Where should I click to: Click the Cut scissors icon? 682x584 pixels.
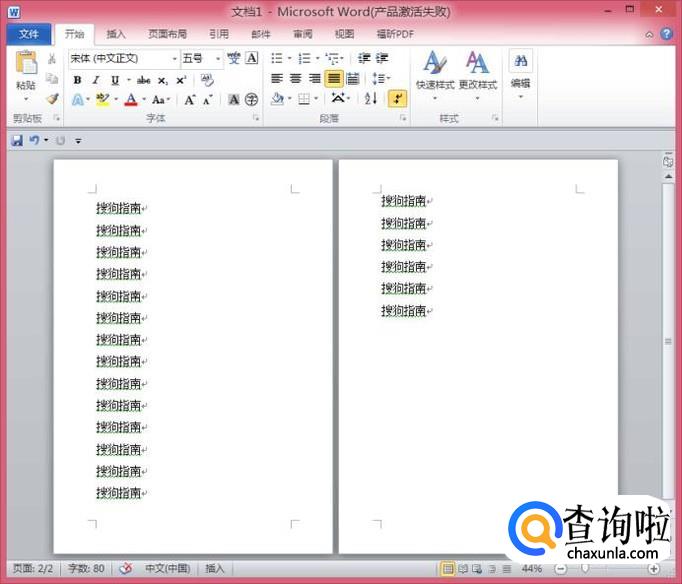point(52,59)
